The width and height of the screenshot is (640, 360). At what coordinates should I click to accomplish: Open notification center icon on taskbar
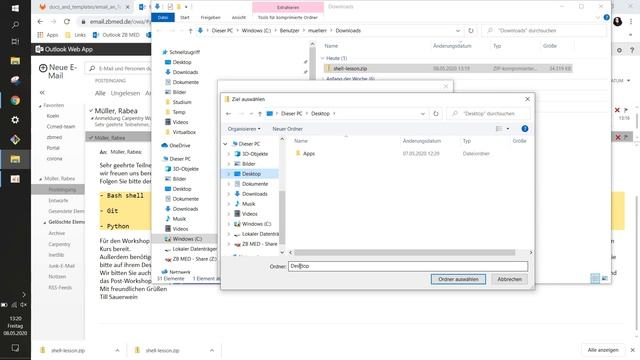(x=15, y=348)
